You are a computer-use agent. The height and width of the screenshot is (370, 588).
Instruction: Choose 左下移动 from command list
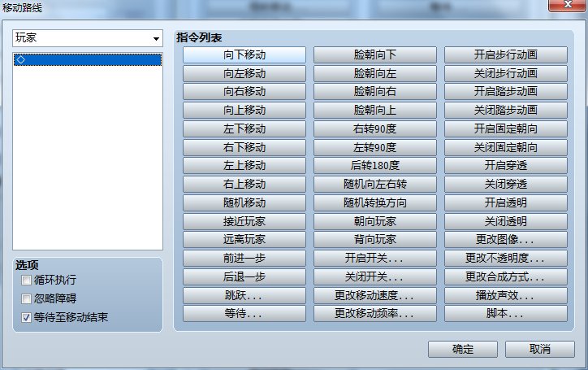click(244, 128)
